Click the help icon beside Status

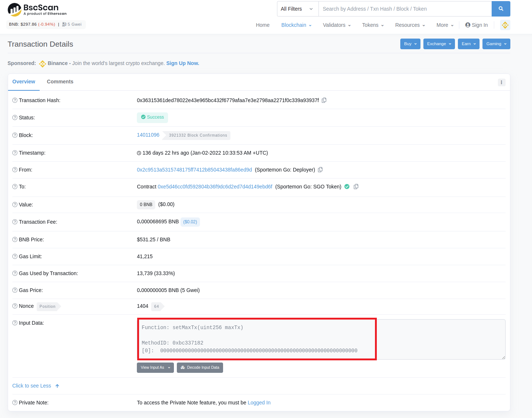(15, 118)
